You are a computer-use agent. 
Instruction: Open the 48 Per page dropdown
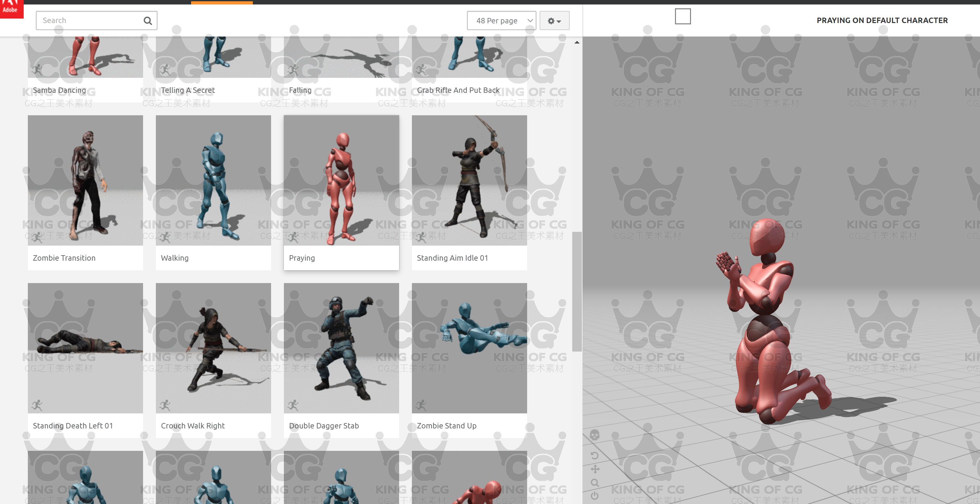click(x=501, y=20)
